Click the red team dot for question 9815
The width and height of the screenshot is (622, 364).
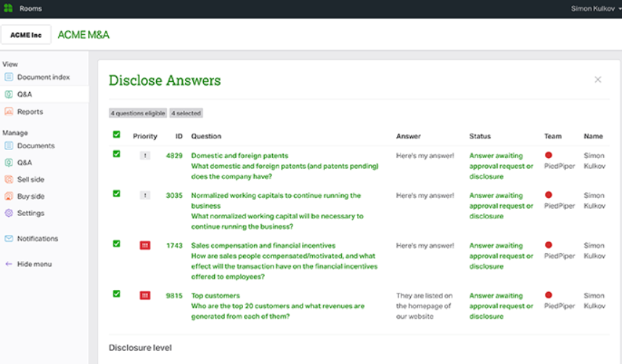549,294
